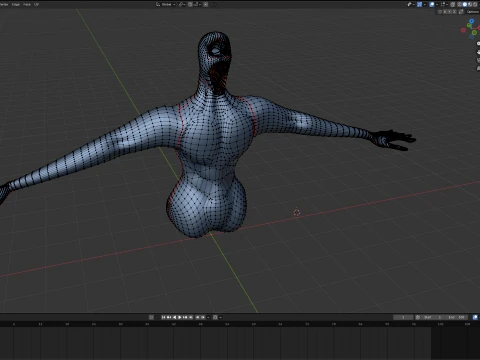Click the blue Z axis on navigation gizmo
480x360 pixels.
(472, 21)
